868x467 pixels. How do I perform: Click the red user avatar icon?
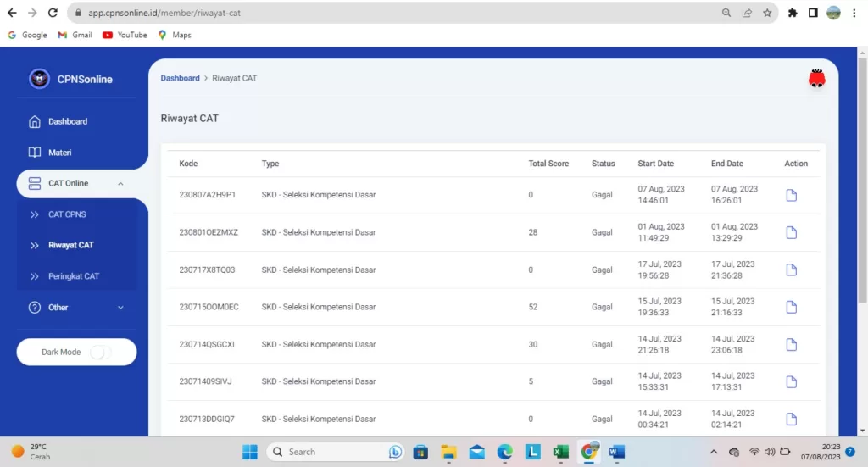click(816, 79)
